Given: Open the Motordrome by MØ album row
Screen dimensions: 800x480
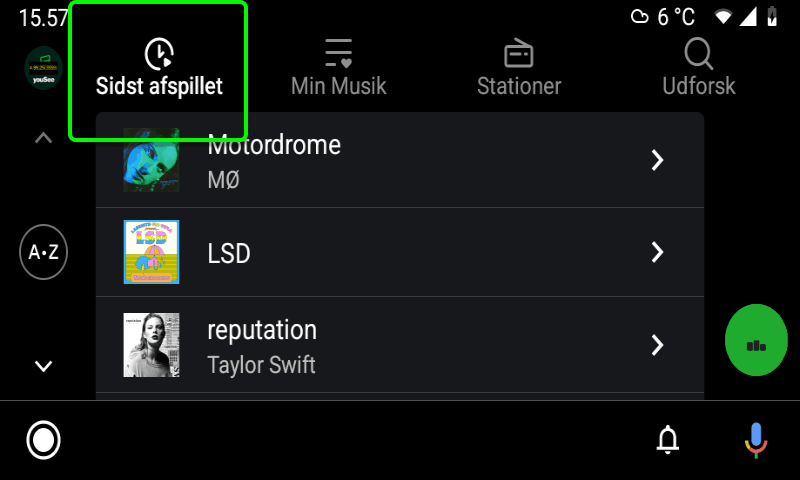Looking at the screenshot, I should pyautogui.click(x=400, y=160).
